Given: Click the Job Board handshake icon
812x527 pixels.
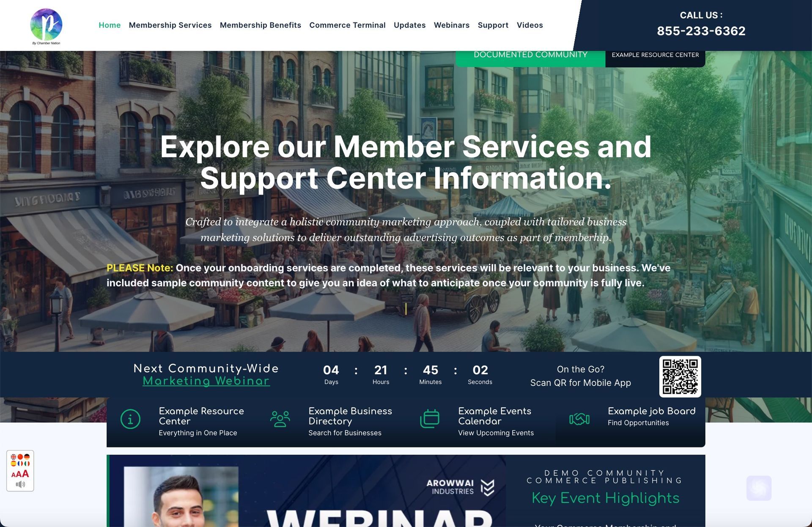Looking at the screenshot, I should coord(578,419).
